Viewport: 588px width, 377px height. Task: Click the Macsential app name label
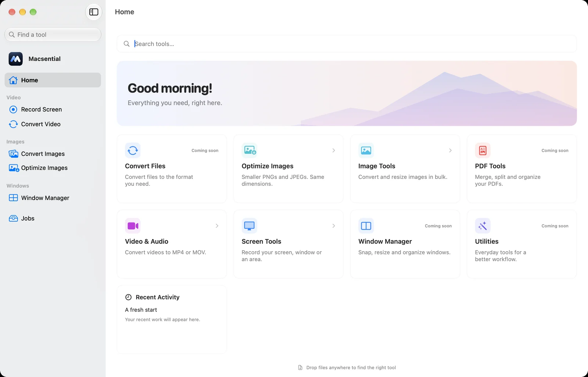(x=44, y=59)
